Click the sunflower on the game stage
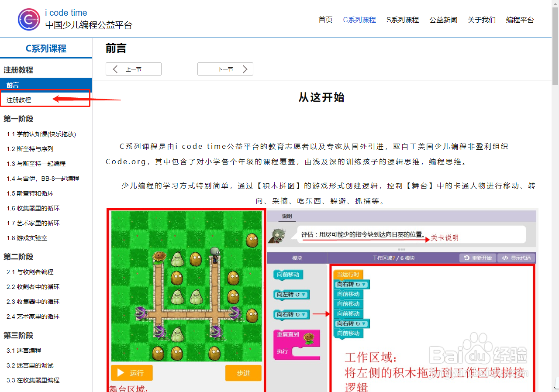Image resolution: width=559 pixels, height=392 pixels. (159, 258)
